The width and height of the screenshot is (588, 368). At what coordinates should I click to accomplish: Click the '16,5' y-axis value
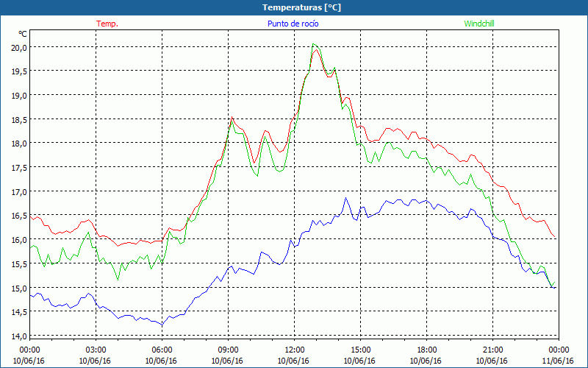coord(19,216)
